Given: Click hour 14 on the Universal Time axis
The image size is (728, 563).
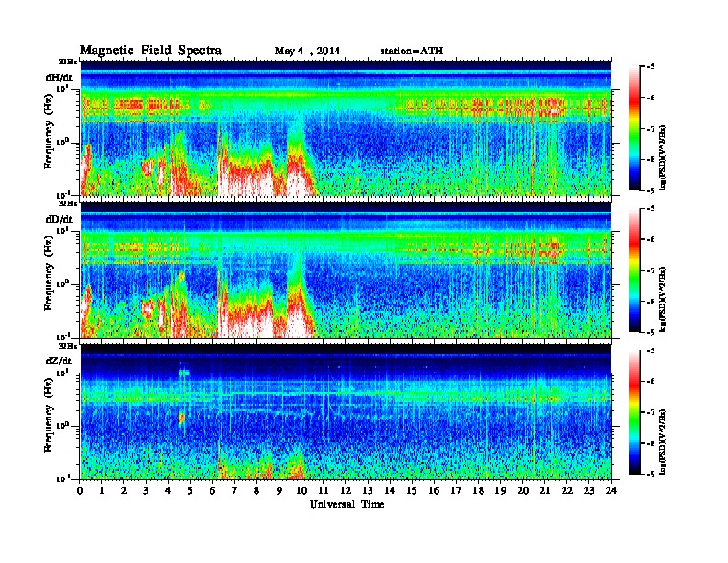Looking at the screenshot, I should pos(390,490).
